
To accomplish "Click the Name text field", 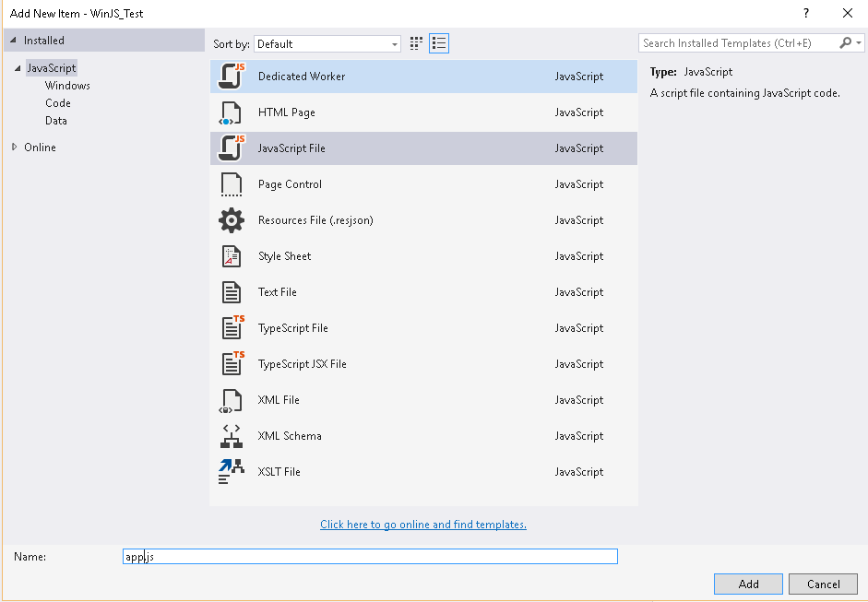I will tap(370, 557).
